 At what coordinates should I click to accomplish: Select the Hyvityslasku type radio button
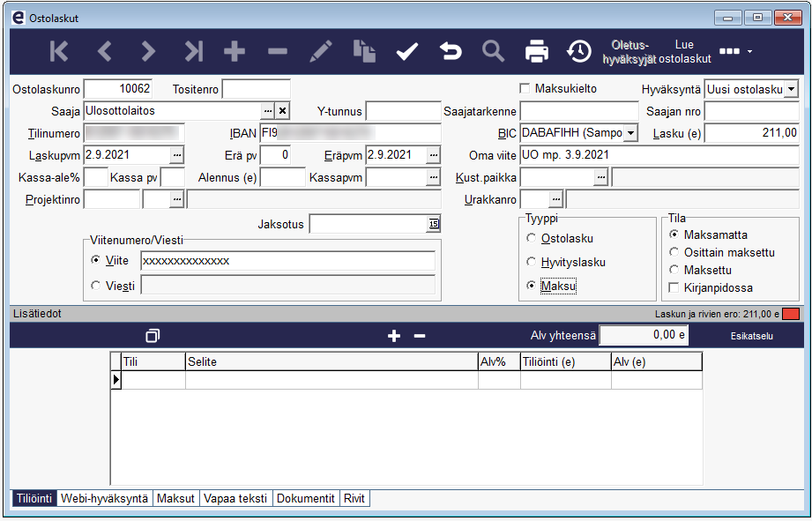(531, 262)
